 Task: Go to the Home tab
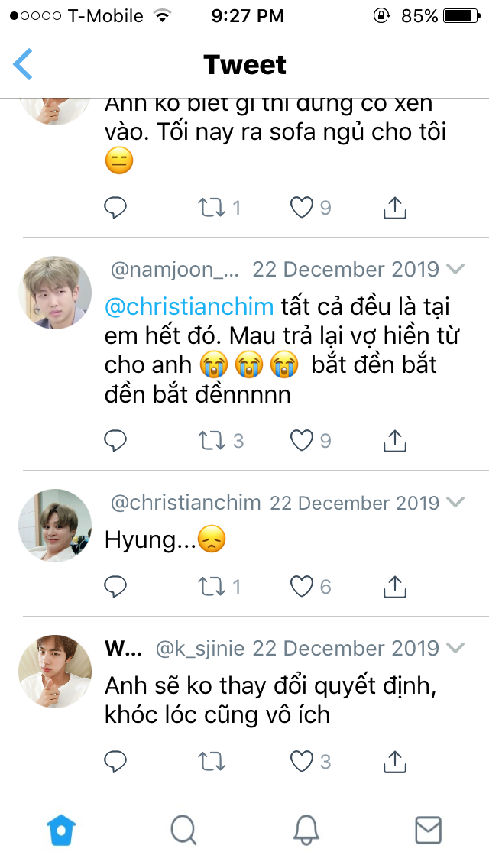click(x=61, y=829)
